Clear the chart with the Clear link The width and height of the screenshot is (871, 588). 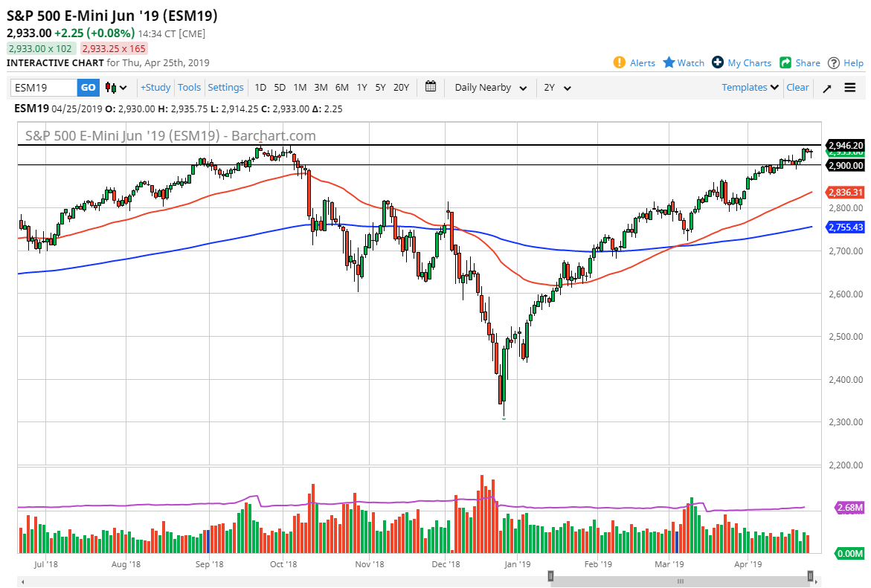(797, 87)
